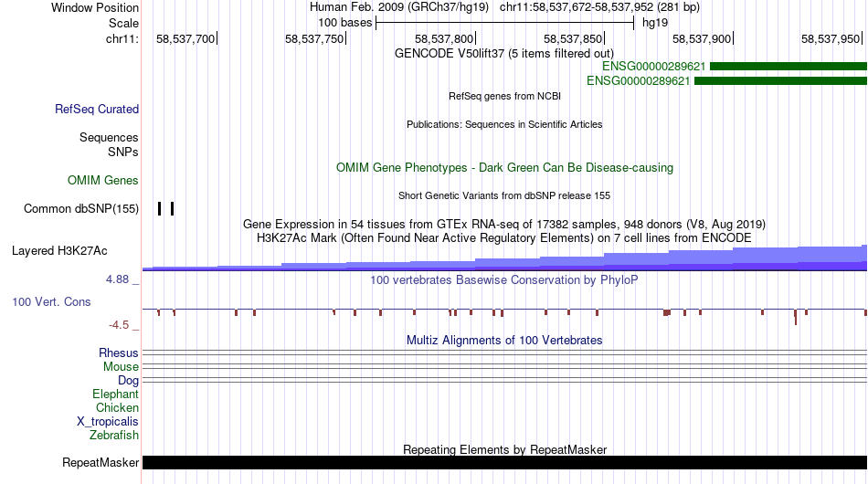Click the RepeatMasker track label
Viewport: 868px width, 484px height.
click(101, 462)
